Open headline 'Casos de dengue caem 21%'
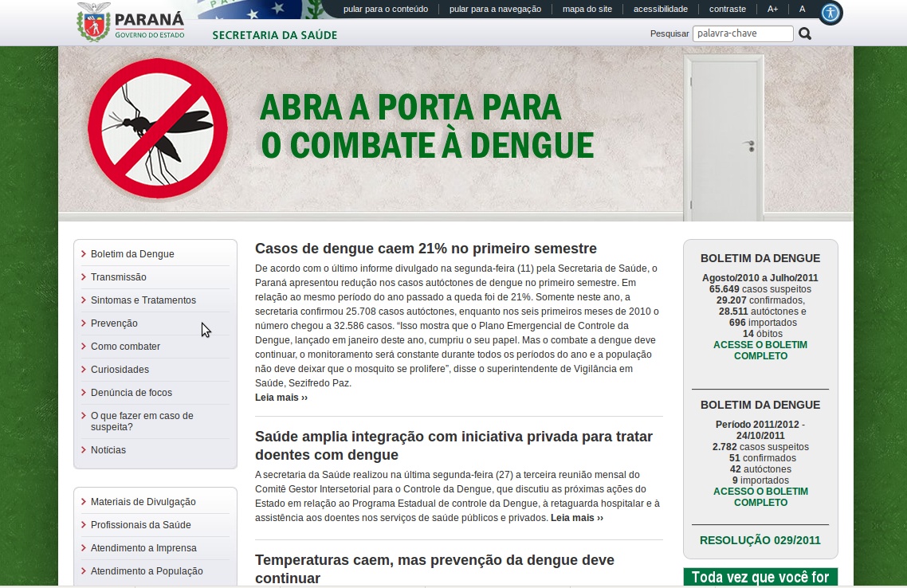The image size is (907, 588). click(x=426, y=249)
